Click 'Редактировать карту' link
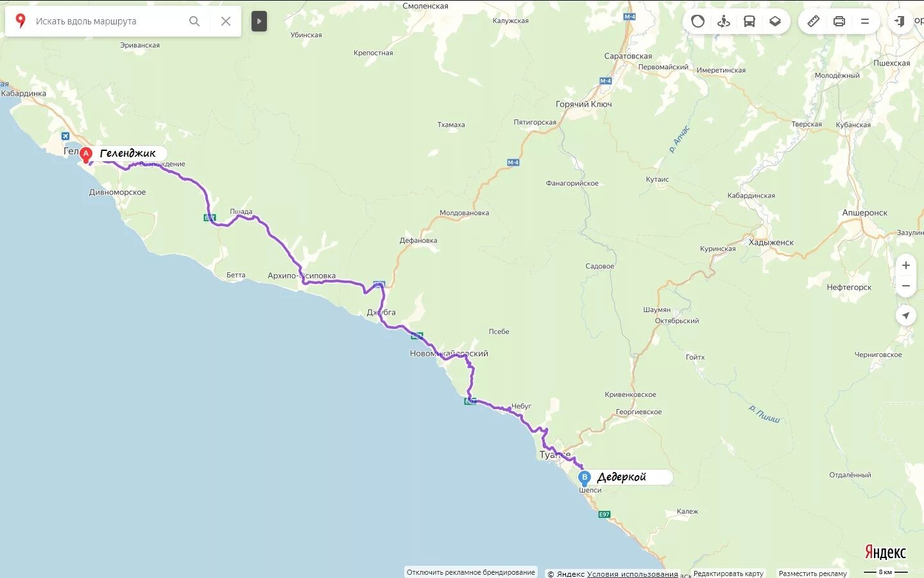924x578 pixels. coord(728,574)
